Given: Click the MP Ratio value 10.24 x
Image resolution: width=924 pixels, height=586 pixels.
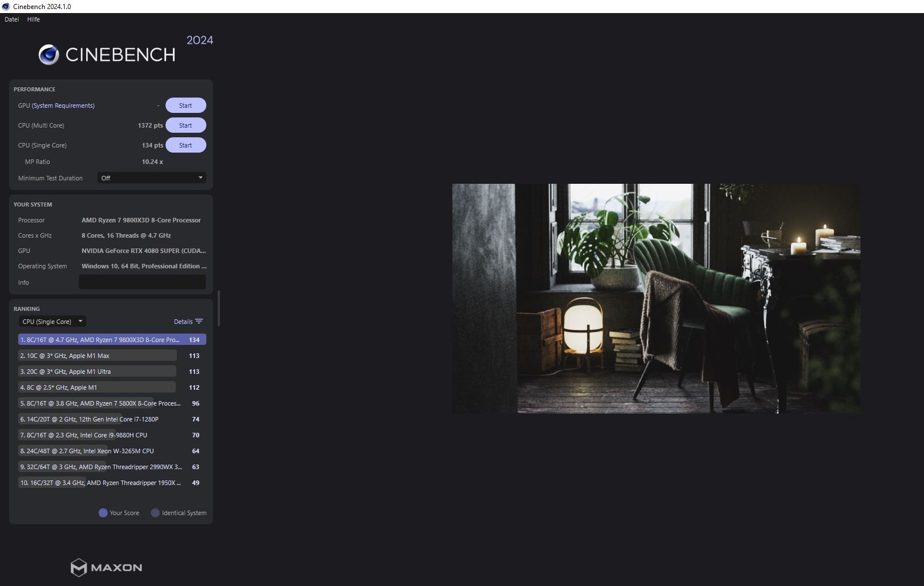Looking at the screenshot, I should click(152, 162).
